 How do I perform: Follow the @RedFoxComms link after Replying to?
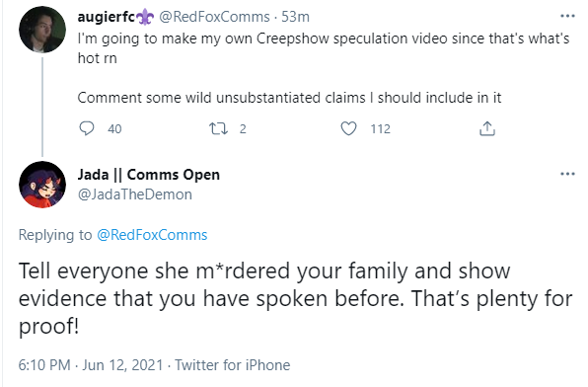pyautogui.click(x=152, y=235)
